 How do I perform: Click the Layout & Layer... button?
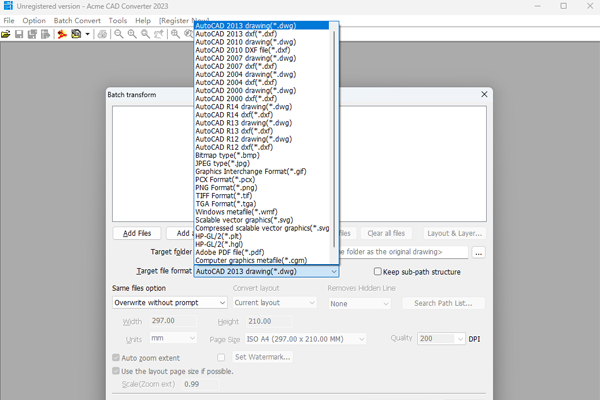(455, 233)
